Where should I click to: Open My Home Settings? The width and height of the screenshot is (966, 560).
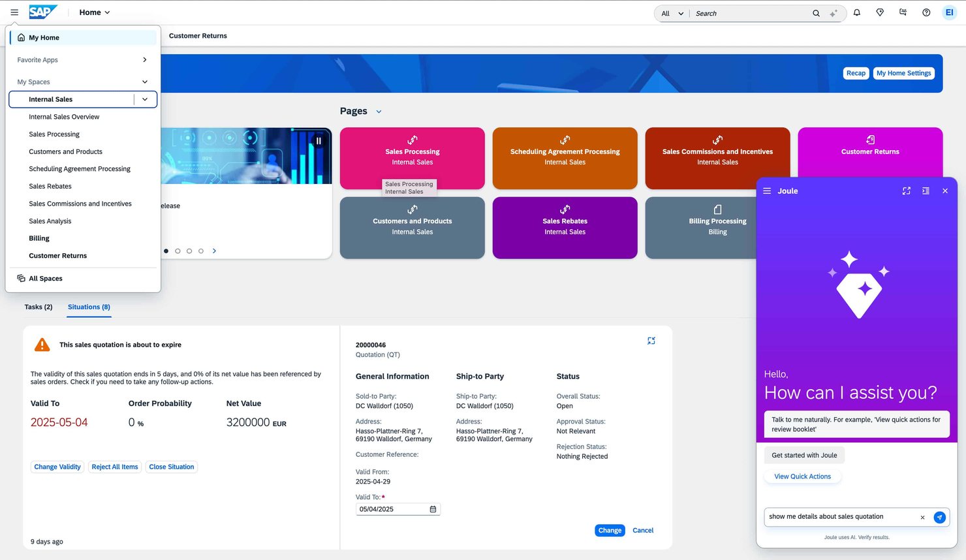pyautogui.click(x=903, y=73)
